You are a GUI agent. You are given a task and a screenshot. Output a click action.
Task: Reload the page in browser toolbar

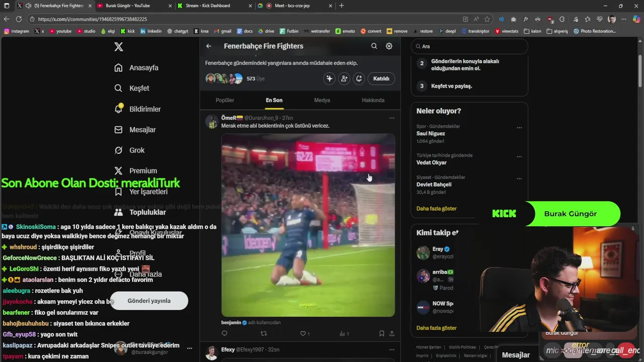pyautogui.click(x=19, y=19)
